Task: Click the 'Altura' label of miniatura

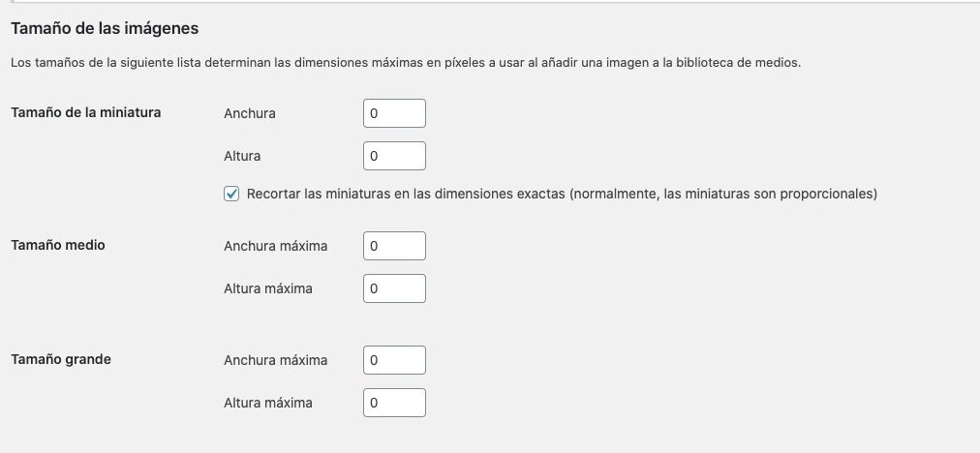Action: click(242, 156)
